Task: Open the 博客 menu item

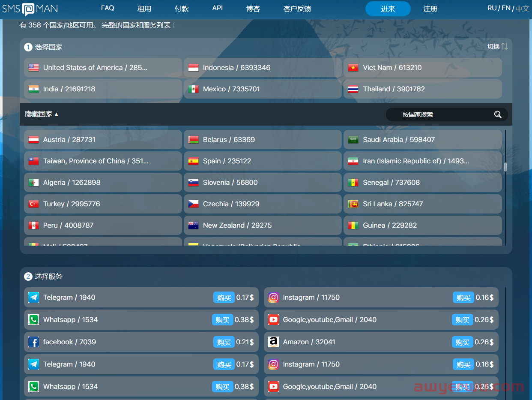Action: (x=253, y=9)
